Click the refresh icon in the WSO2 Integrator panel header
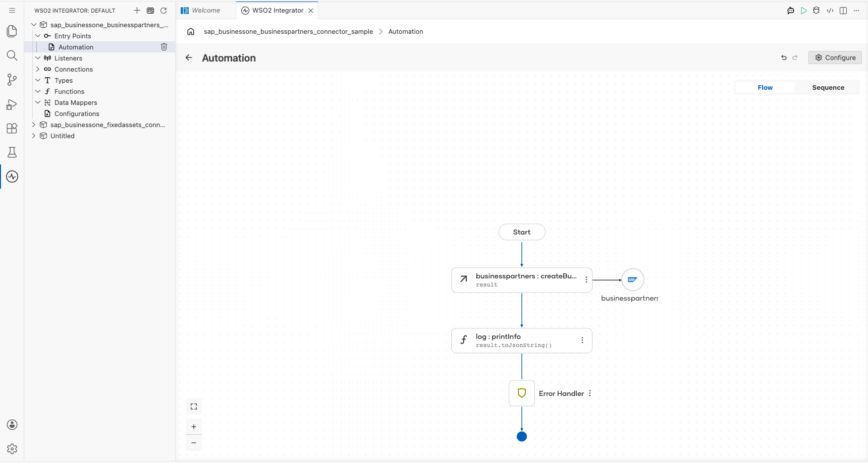The height and width of the screenshot is (463, 868). [164, 10]
